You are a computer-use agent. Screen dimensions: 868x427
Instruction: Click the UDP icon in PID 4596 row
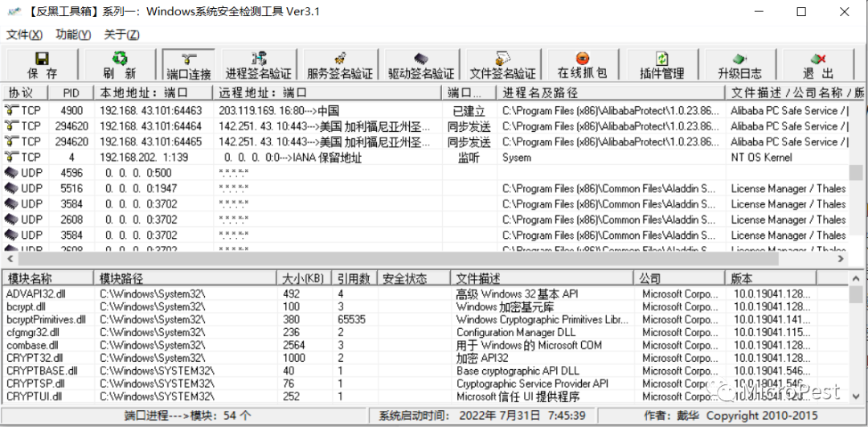coord(11,172)
